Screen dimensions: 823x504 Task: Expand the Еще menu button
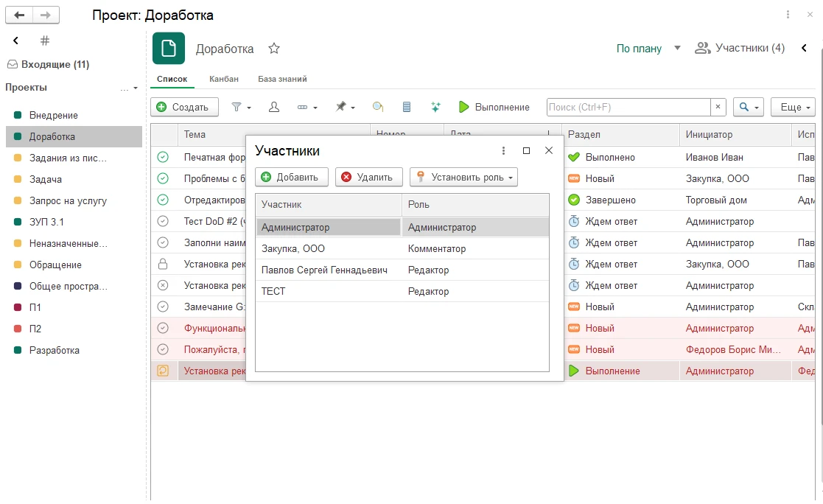tap(793, 107)
